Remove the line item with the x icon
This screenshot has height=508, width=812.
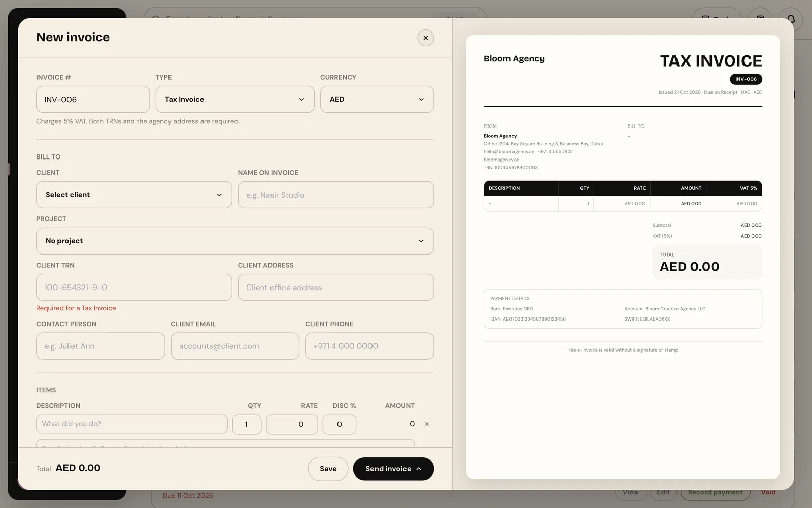pyautogui.click(x=427, y=424)
